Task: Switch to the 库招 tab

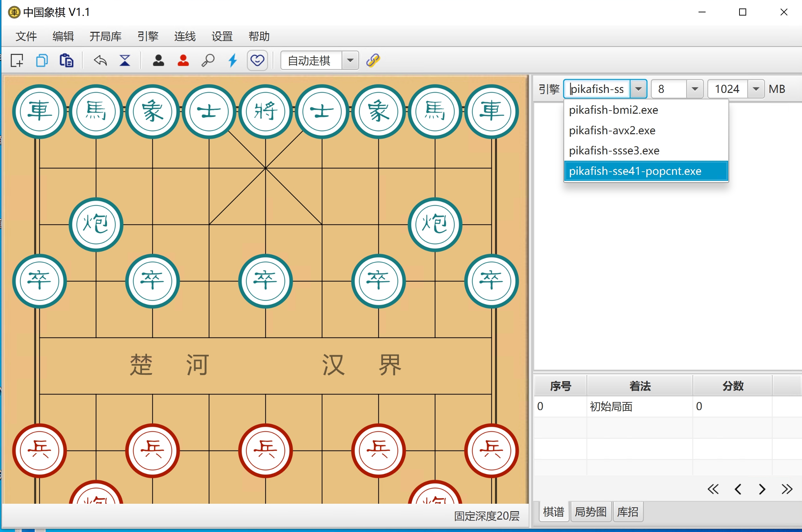Action: pyautogui.click(x=628, y=512)
